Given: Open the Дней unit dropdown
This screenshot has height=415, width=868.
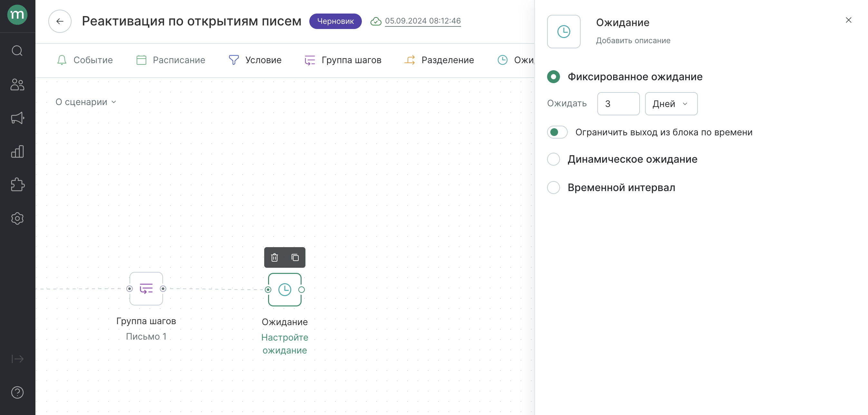Looking at the screenshot, I should [671, 104].
